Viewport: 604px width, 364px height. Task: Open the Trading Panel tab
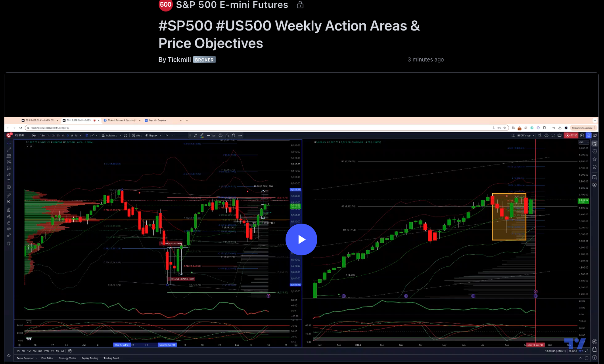click(111, 358)
